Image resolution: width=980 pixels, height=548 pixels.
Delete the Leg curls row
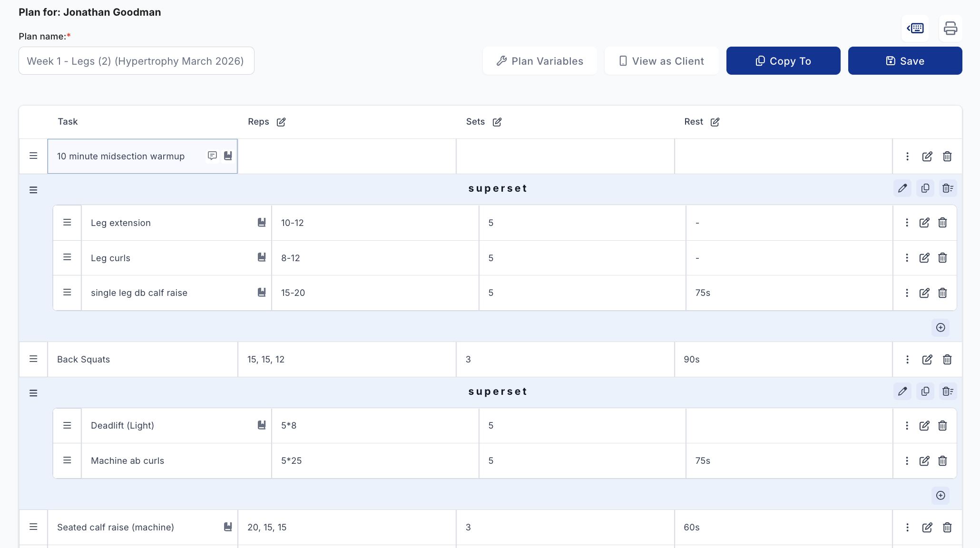(942, 258)
